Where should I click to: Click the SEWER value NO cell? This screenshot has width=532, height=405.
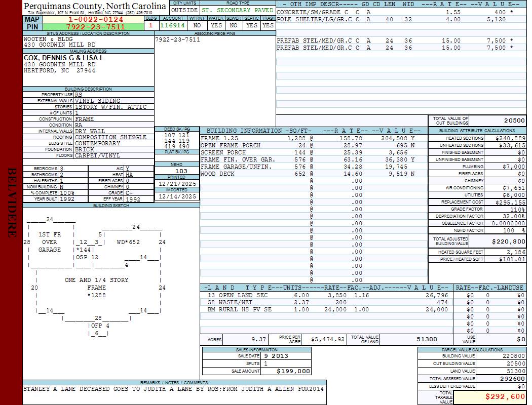tap(234, 25)
